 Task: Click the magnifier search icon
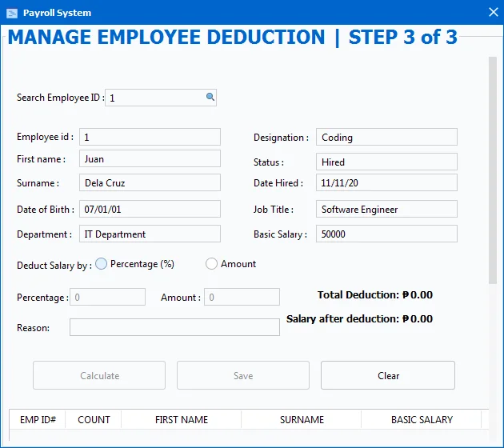210,97
